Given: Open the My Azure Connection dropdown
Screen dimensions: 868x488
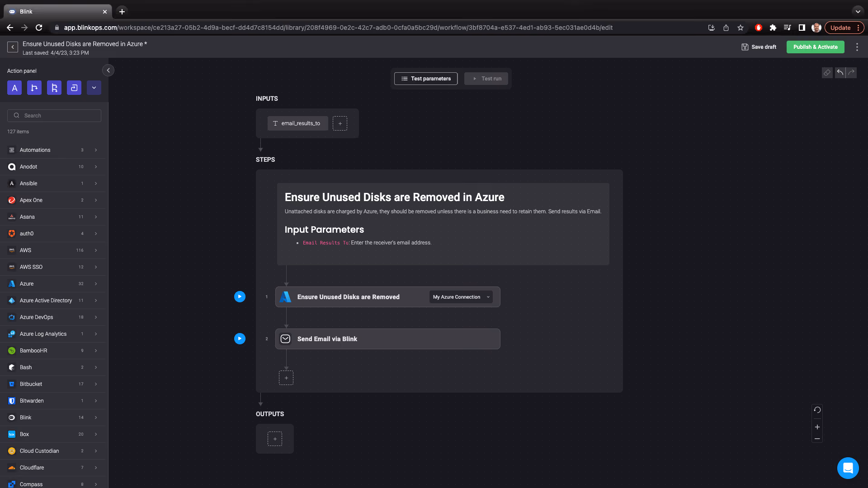Looking at the screenshot, I should 461,297.
